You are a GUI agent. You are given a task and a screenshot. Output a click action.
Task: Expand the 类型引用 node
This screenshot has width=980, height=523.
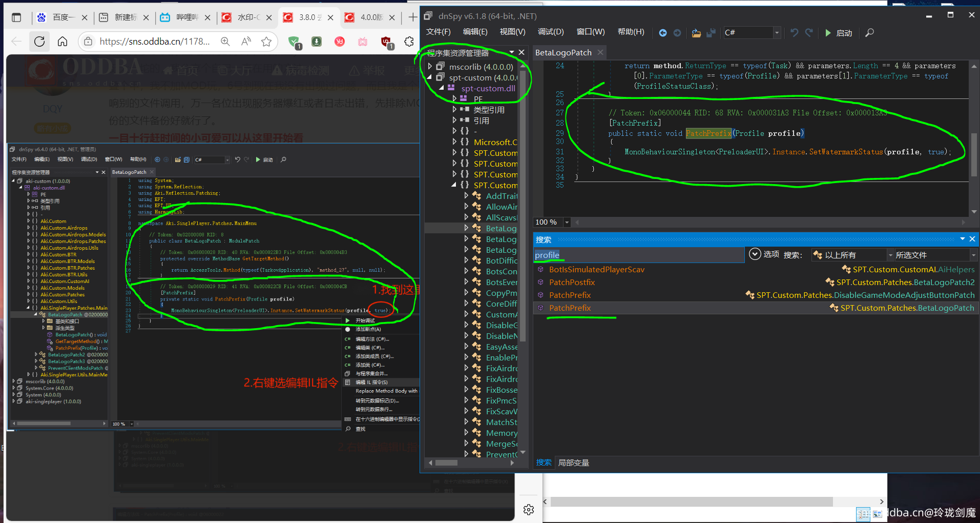pos(454,110)
